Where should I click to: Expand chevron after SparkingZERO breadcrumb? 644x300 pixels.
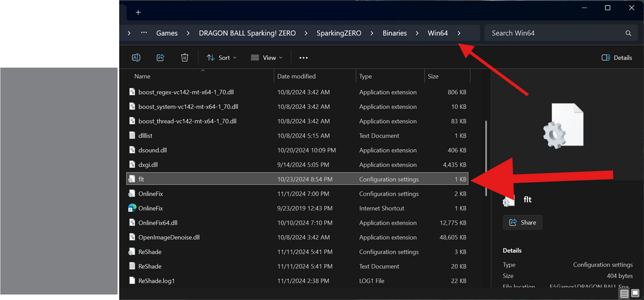pos(372,33)
